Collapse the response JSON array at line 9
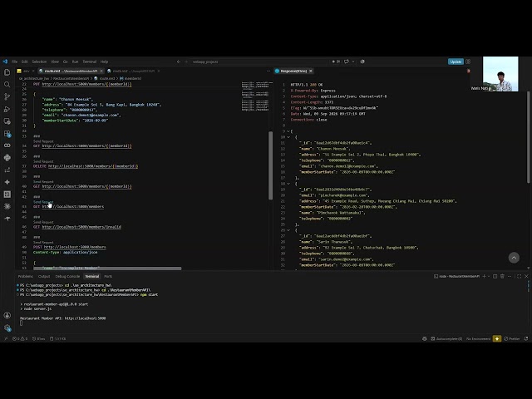Screen dimensions: 532x399 pyautogui.click(x=288, y=131)
